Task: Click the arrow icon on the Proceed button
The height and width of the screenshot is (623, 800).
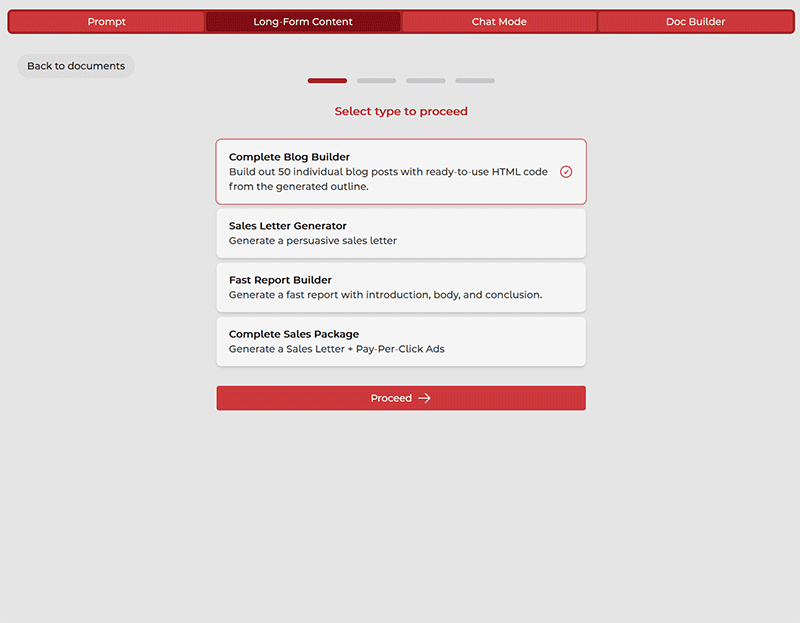Action: [424, 398]
